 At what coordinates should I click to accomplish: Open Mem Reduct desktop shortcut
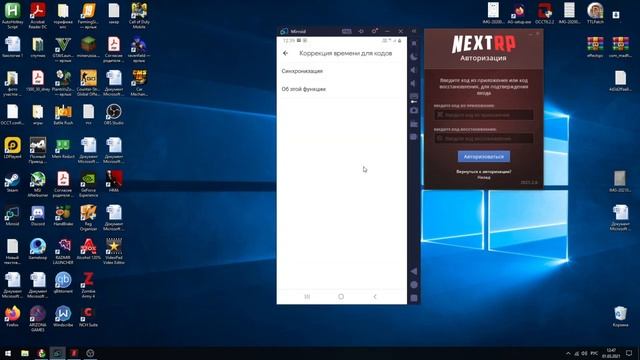[x=63, y=148]
